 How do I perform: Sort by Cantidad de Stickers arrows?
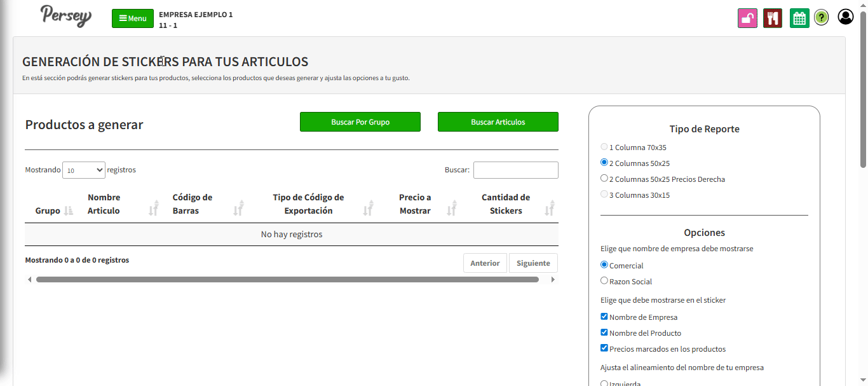click(x=550, y=207)
